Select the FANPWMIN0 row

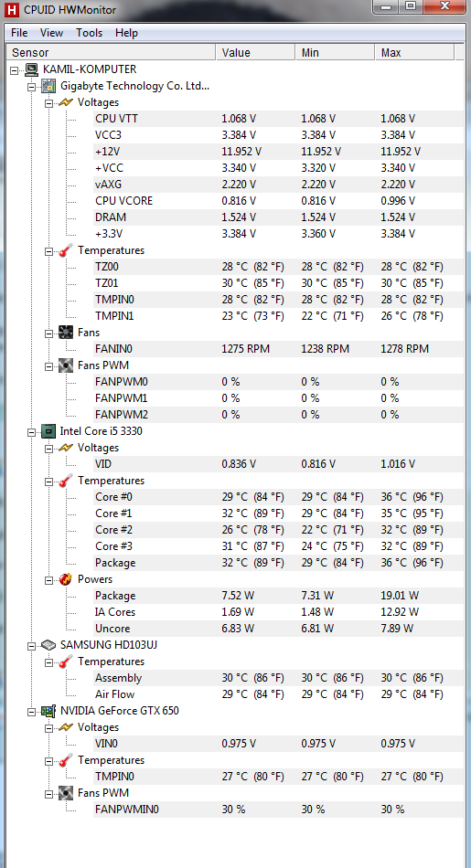coord(278,810)
